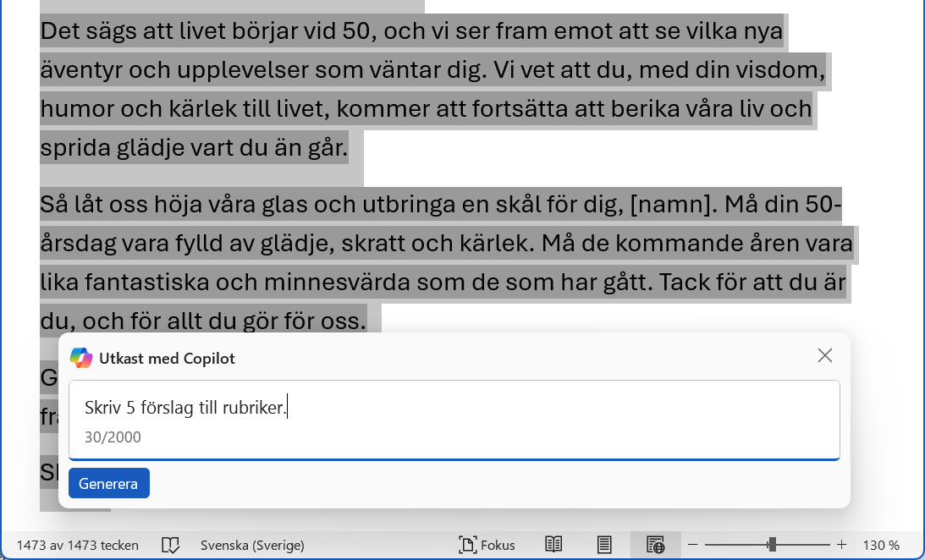The width and height of the screenshot is (925, 560).
Task: Enable Fokus mode
Action: [487, 545]
